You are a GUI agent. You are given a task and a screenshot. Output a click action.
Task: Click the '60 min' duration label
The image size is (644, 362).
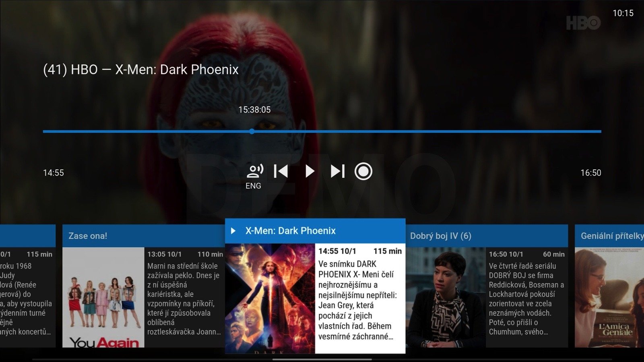(x=554, y=254)
